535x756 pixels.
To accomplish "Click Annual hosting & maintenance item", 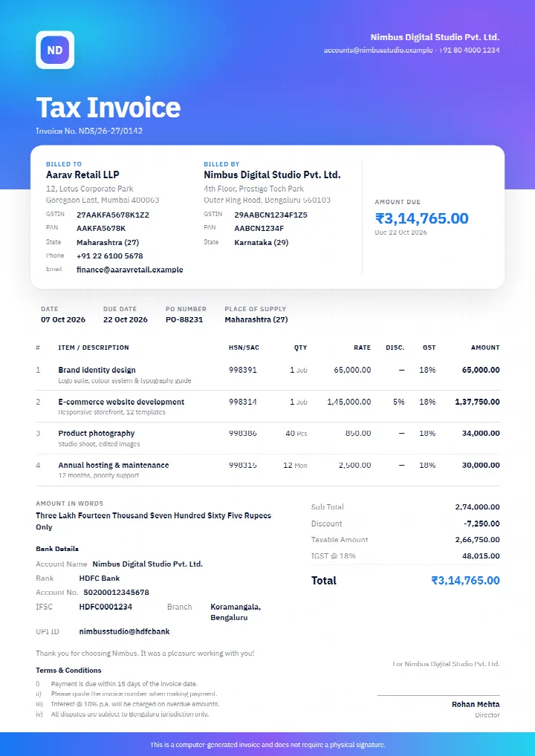I will [114, 466].
